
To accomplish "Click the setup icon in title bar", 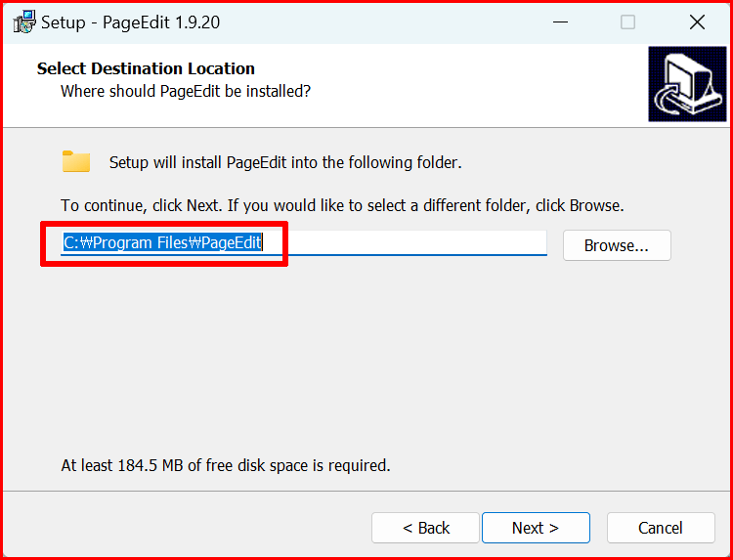I will [x=24, y=22].
